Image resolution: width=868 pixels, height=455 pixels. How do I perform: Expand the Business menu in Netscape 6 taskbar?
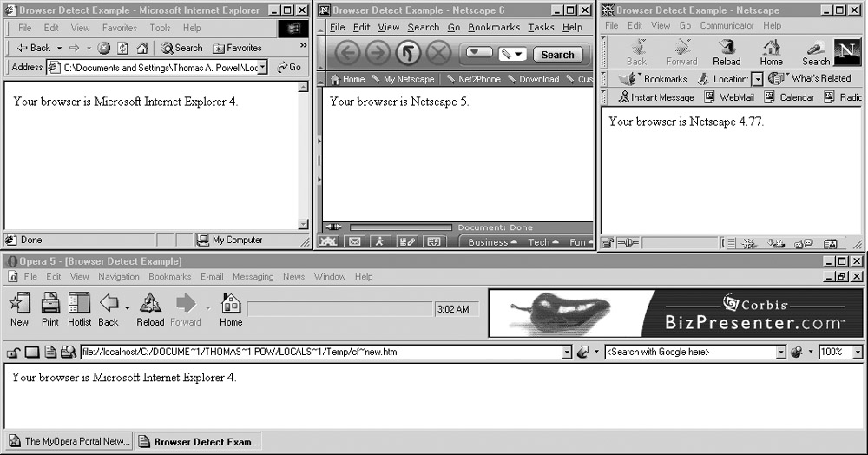[491, 242]
